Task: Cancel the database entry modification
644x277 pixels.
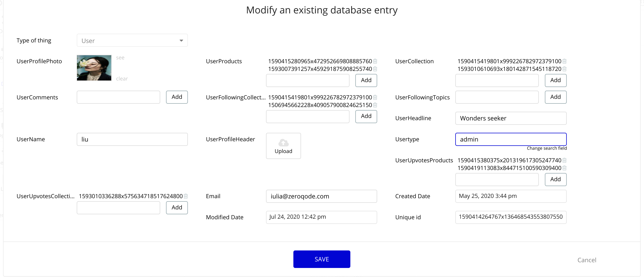Action: [586, 260]
